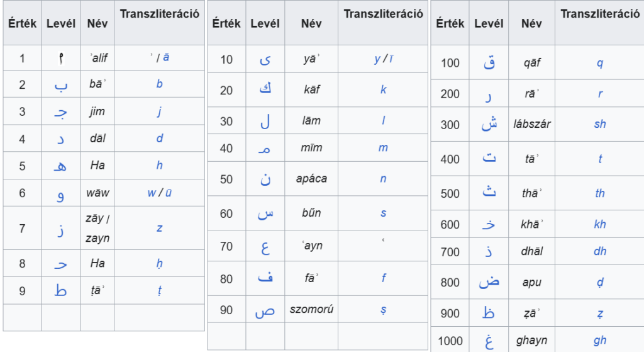Image resolution: width=644 pixels, height=352 pixels.
Task: Follow the transliteration link 'm'
Action: [383, 147]
